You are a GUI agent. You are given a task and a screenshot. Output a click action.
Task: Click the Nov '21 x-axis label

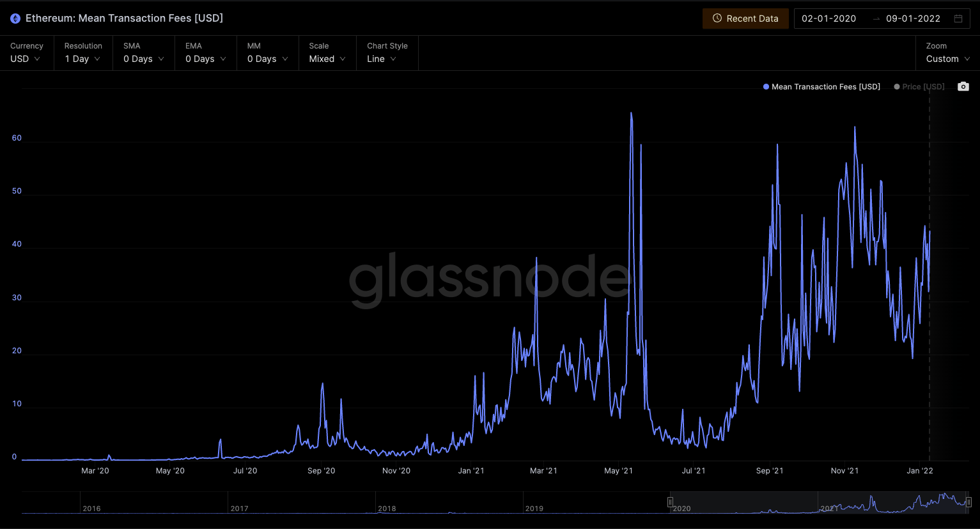844,471
